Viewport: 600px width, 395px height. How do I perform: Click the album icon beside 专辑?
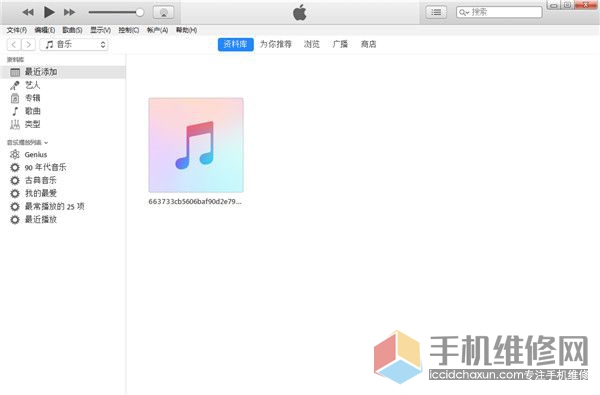[15, 98]
